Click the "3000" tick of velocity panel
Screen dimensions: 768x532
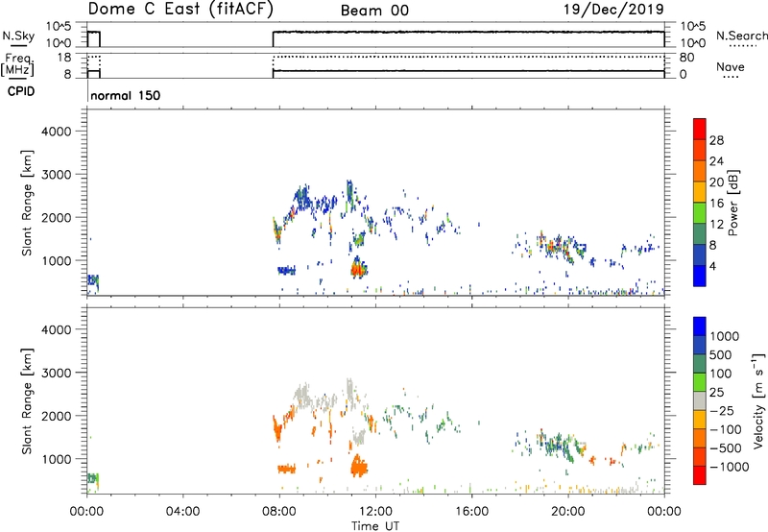point(57,373)
